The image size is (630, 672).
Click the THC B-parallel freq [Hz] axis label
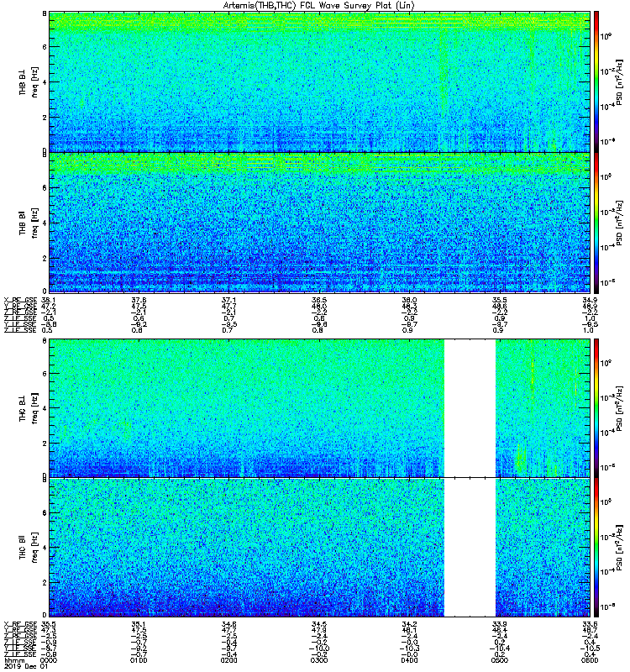tap(34, 548)
